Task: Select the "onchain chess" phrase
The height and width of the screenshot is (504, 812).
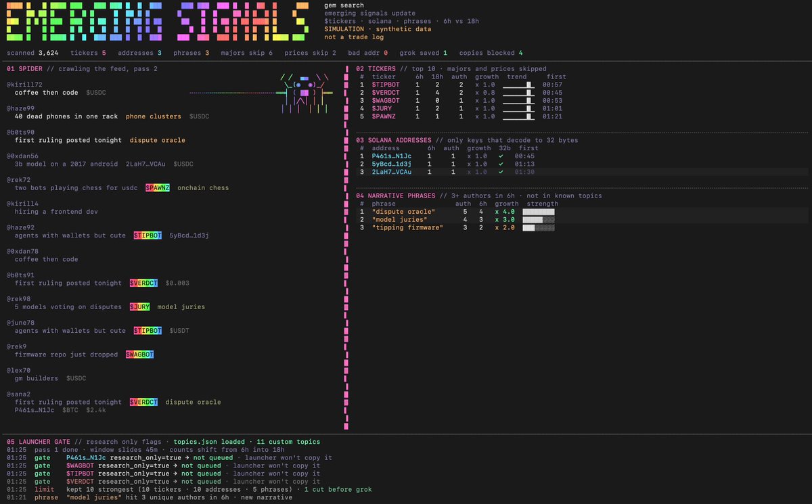Action: click(203, 187)
